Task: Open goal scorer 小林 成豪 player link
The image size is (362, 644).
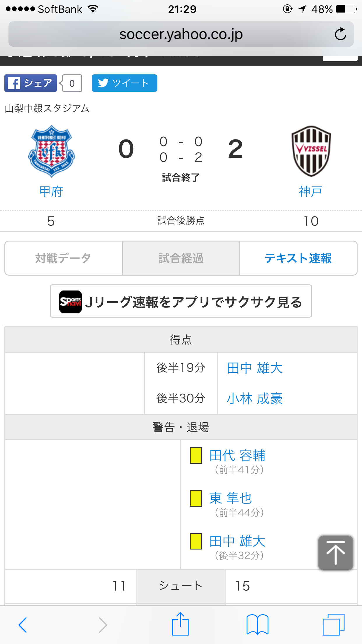Action: (x=254, y=398)
